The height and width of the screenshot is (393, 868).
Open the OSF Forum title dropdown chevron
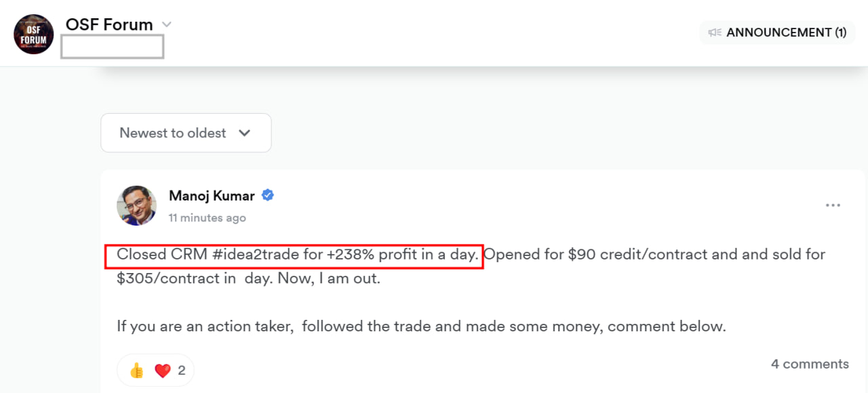point(166,24)
